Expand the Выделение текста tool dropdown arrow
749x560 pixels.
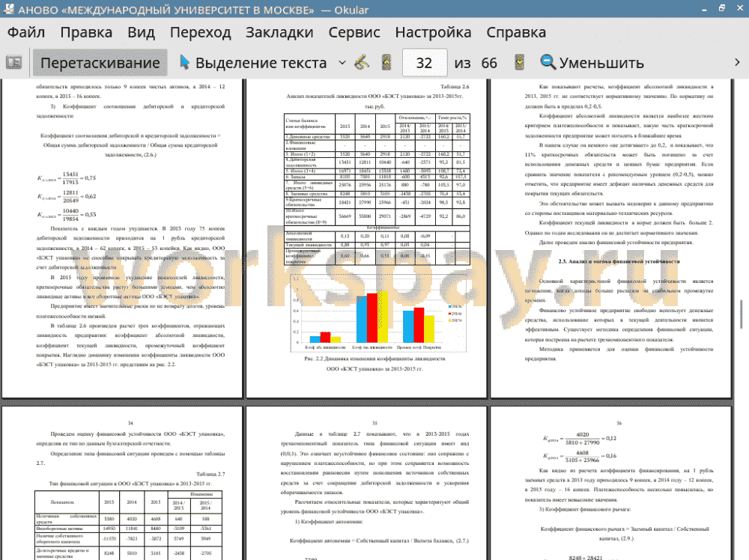(x=342, y=63)
